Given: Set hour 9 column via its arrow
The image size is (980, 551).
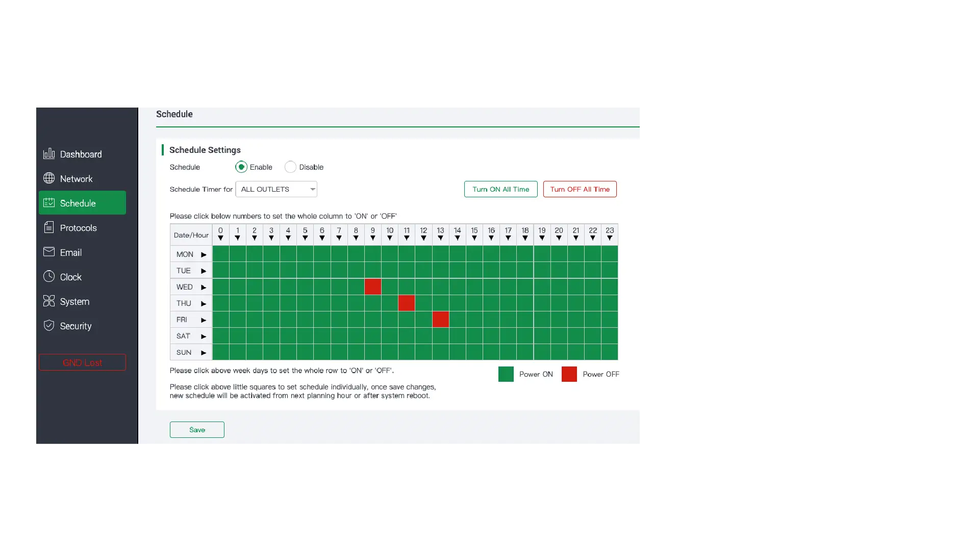Looking at the screenshot, I should point(373,238).
